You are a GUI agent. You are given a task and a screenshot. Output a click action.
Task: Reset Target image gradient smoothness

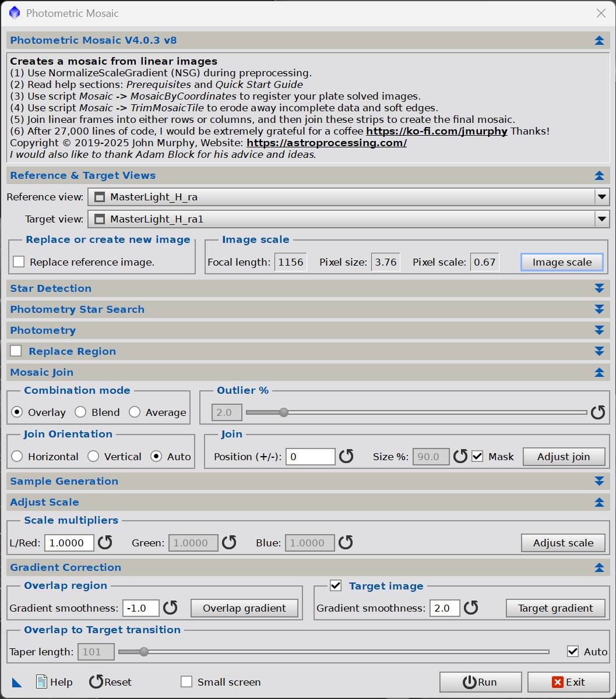pos(471,608)
